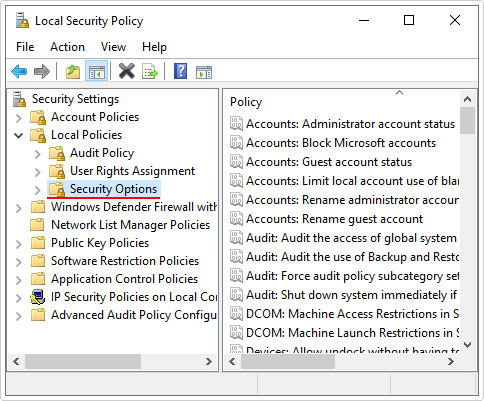Click the Delete X toolbar icon
The width and height of the screenshot is (484, 401).
[127, 71]
